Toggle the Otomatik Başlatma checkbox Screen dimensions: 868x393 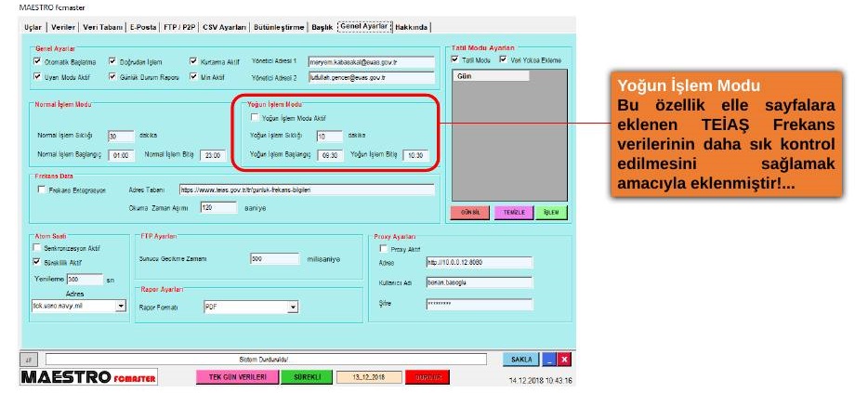pyautogui.click(x=38, y=61)
